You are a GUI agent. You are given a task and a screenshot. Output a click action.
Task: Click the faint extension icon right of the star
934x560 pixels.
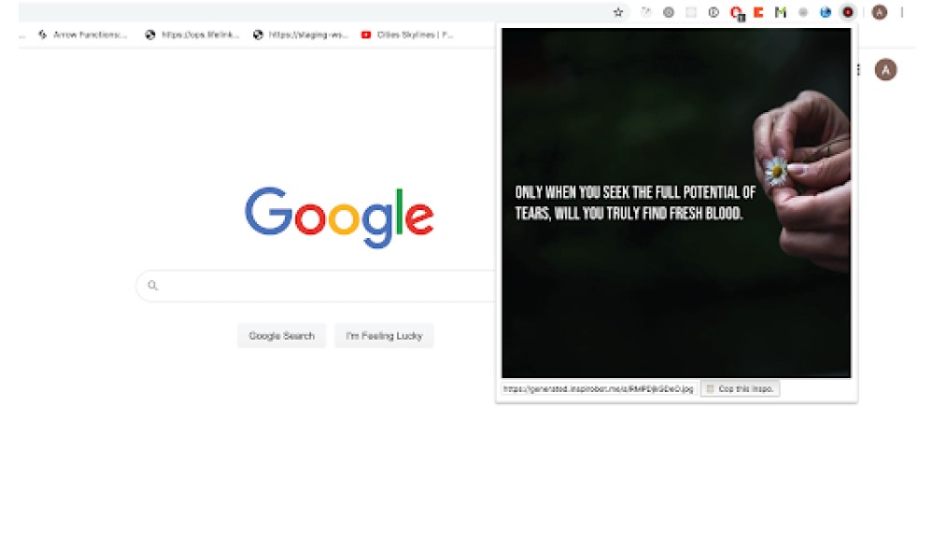646,12
